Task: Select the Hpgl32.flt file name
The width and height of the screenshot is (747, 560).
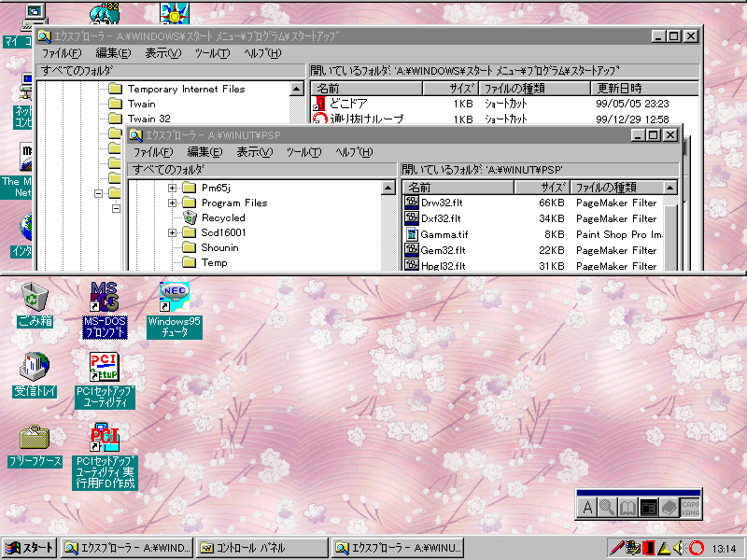Action: (443, 266)
